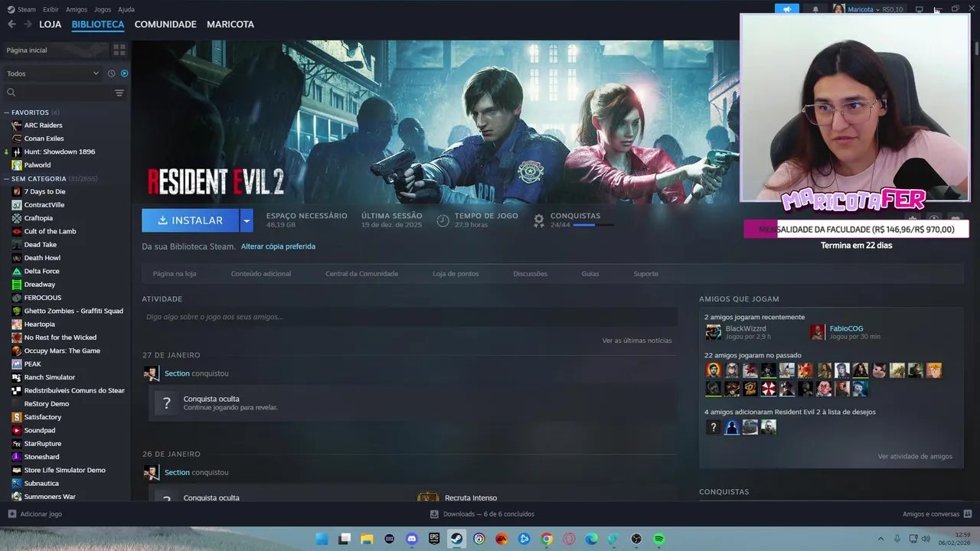Select Subnautica in the library list

point(41,484)
